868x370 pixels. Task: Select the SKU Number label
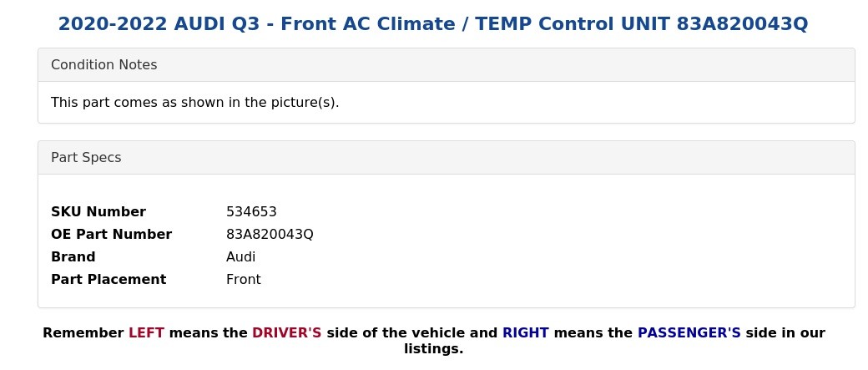point(98,211)
